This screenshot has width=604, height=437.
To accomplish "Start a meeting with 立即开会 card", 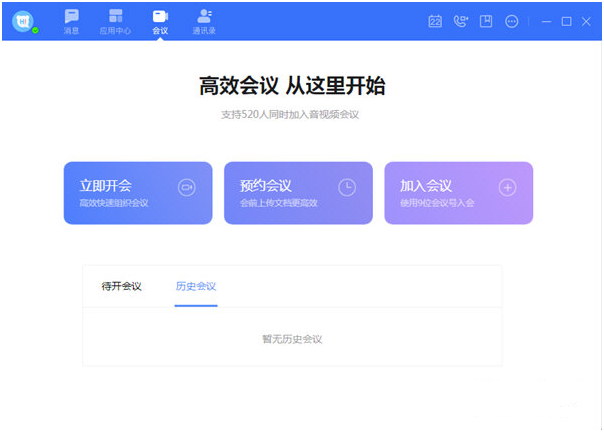I will 138,193.
